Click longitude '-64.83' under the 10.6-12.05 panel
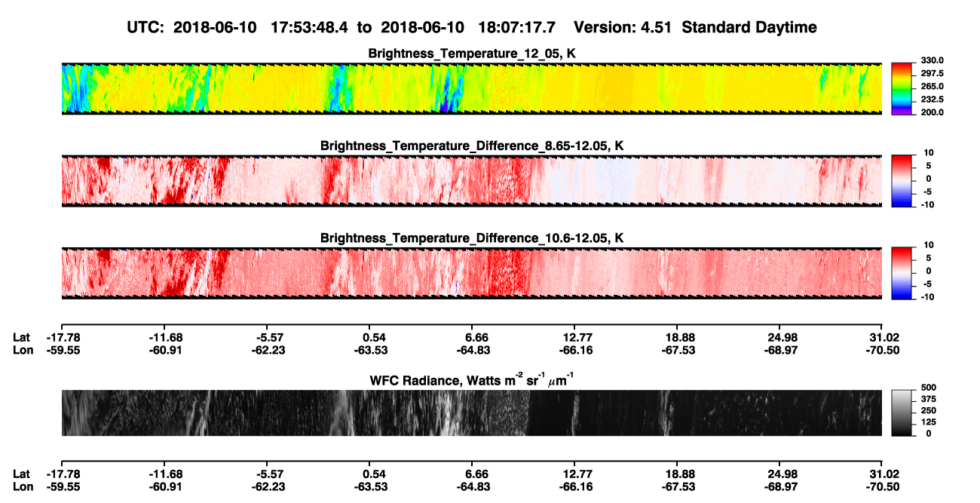980x503 pixels. 474,350
